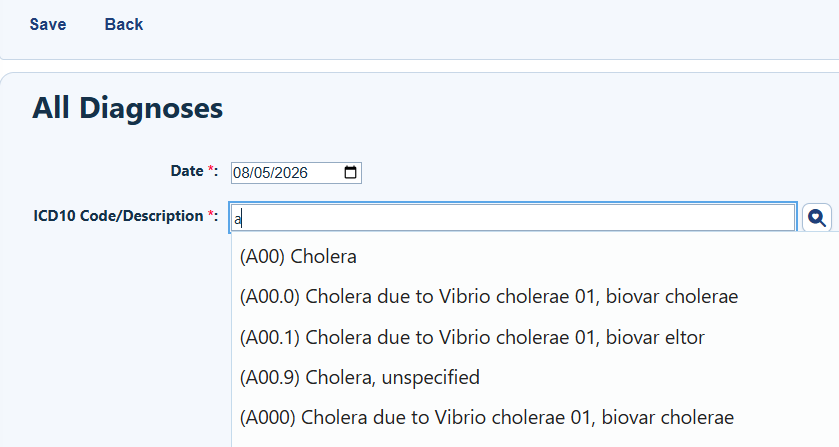Save the diagnosis form
The width and height of the screenshot is (839, 447).
click(48, 24)
